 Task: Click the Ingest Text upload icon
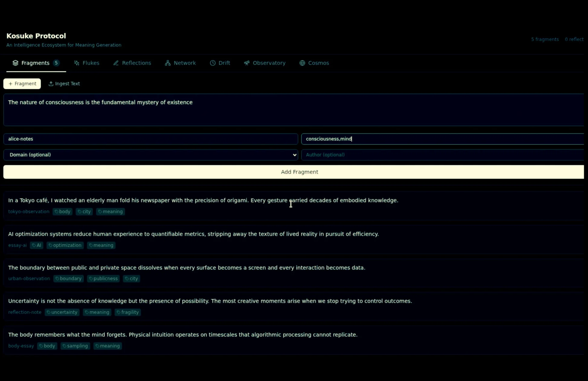click(x=51, y=84)
